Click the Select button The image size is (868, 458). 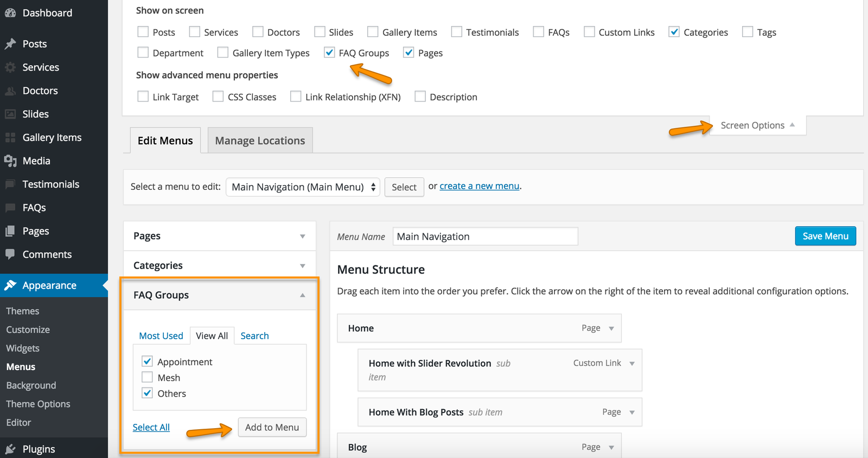point(404,187)
